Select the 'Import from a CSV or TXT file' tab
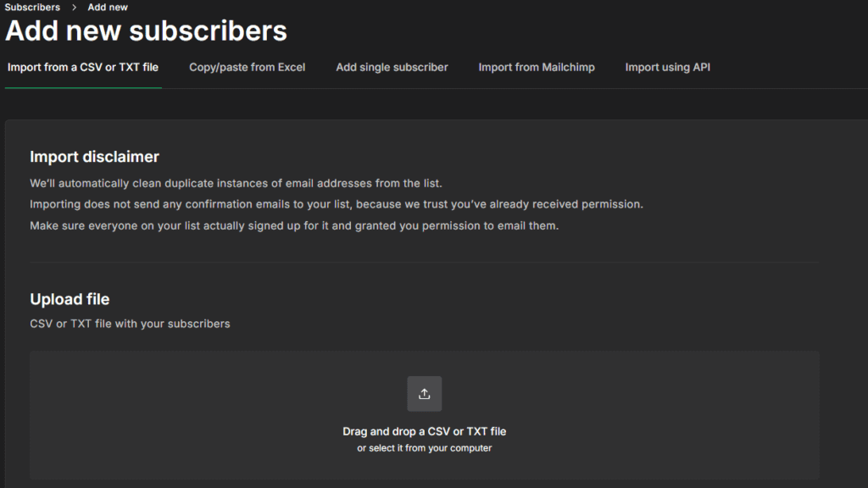Viewport: 868px width, 488px height. (83, 67)
